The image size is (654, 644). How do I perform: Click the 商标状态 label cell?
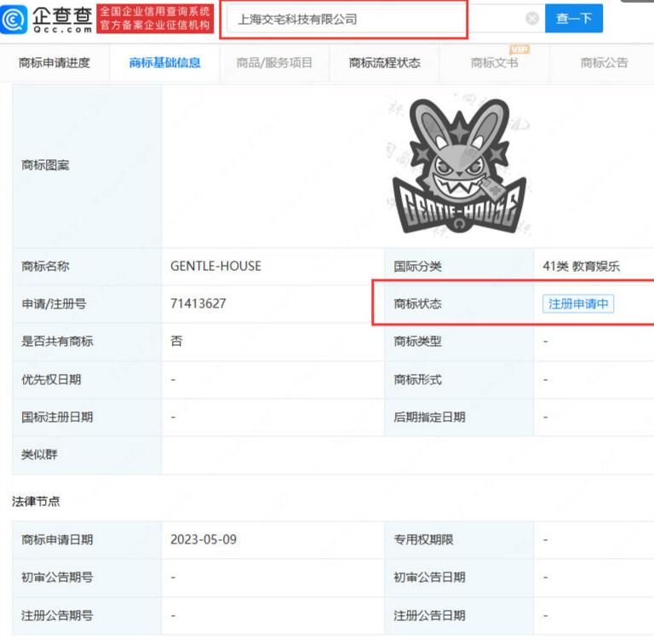pyautogui.click(x=459, y=303)
